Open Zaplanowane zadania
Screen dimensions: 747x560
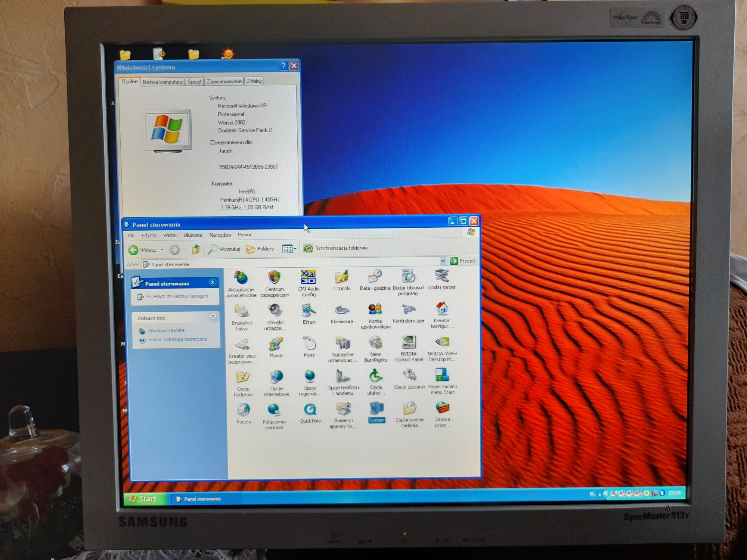tap(409, 414)
